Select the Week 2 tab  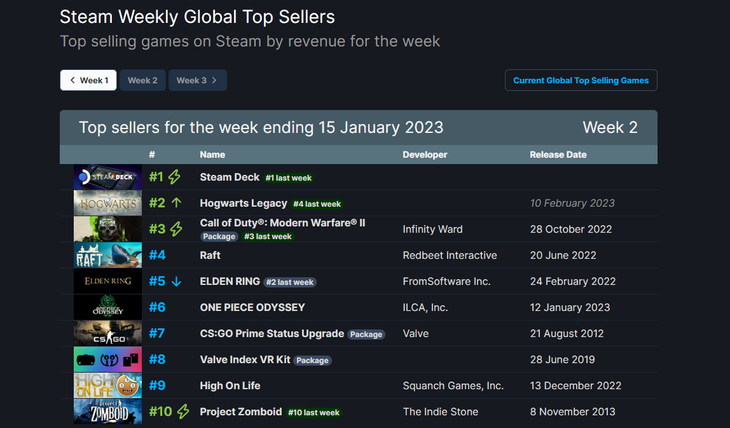(142, 80)
